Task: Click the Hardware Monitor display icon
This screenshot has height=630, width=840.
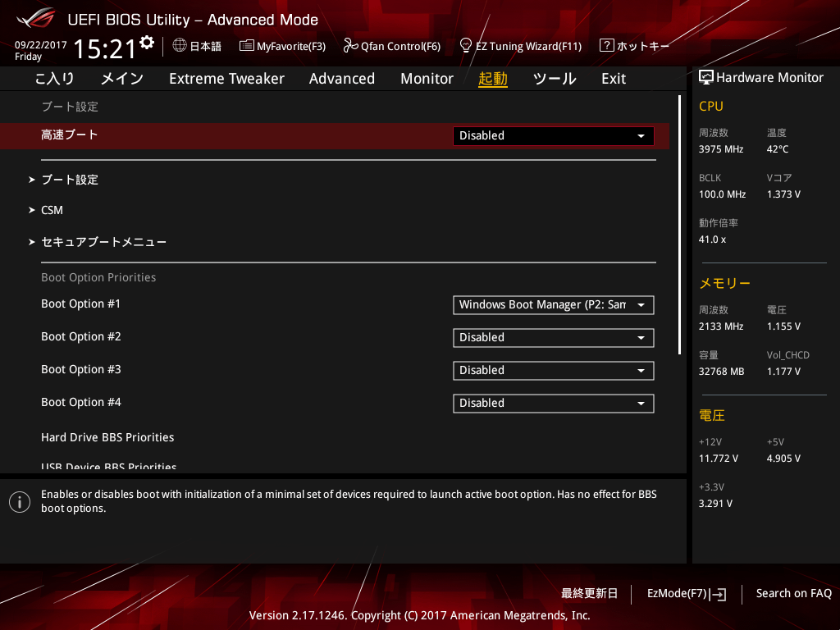Action: tap(706, 77)
